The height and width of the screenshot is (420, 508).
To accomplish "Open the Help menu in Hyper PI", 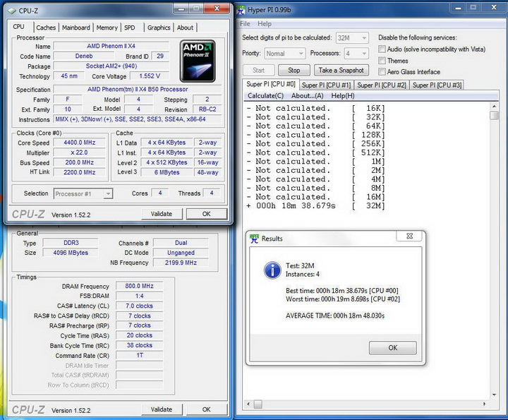I will [x=265, y=24].
